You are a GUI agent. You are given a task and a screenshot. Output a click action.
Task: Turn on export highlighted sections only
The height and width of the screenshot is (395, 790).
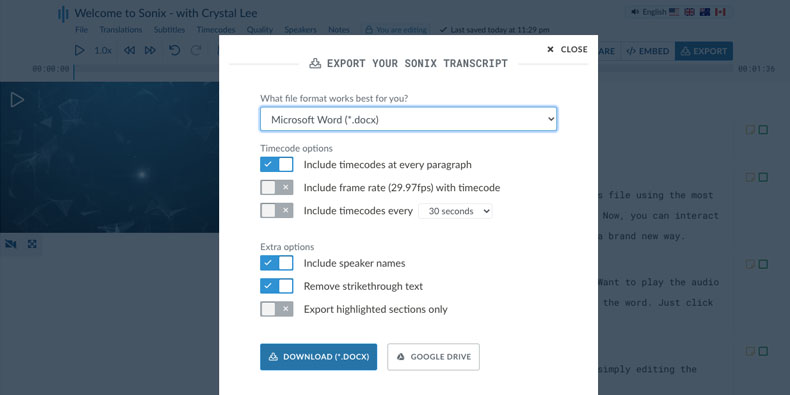(x=277, y=309)
